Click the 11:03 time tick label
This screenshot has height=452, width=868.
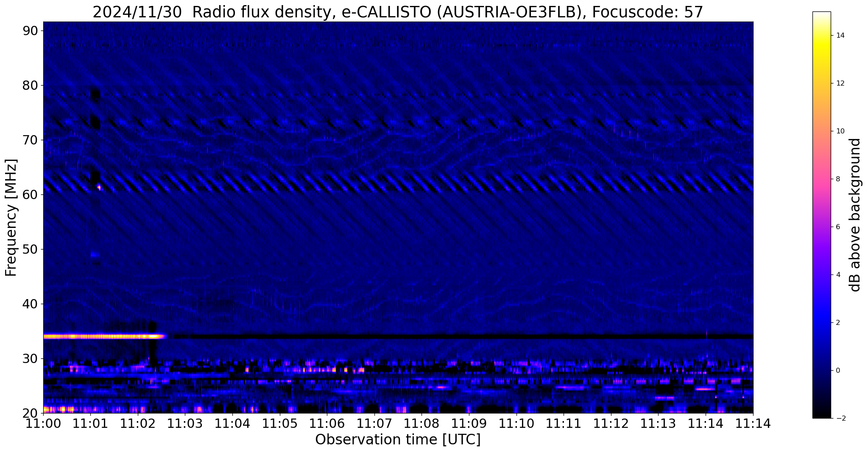point(185,423)
